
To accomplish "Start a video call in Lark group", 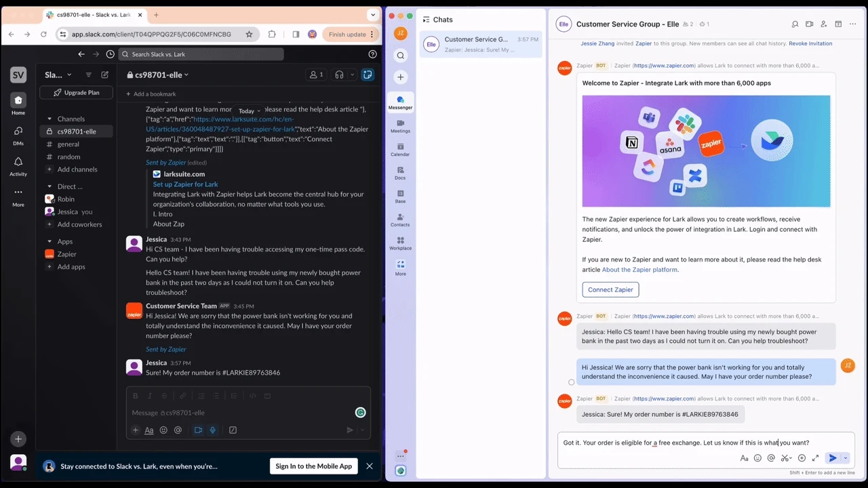I will coord(809,24).
